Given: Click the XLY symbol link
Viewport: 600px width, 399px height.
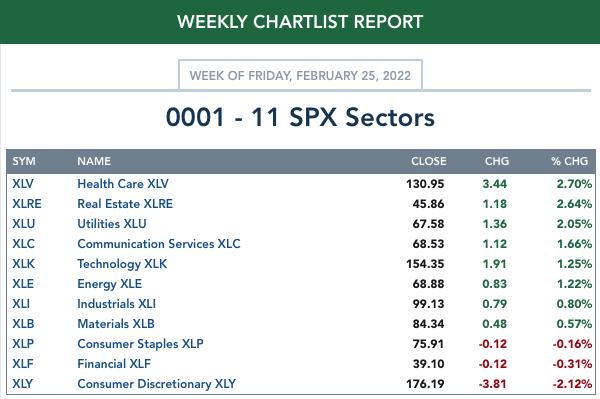Looking at the screenshot, I should tap(23, 384).
